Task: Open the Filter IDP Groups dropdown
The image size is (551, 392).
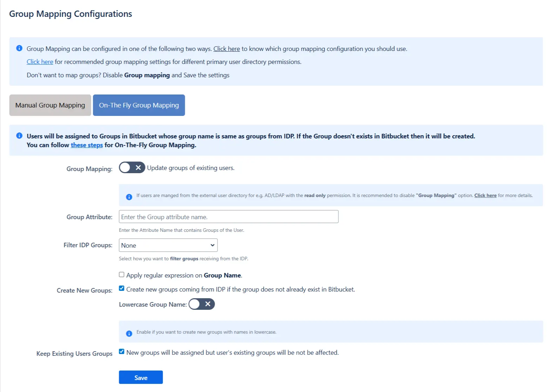Action: coord(168,245)
